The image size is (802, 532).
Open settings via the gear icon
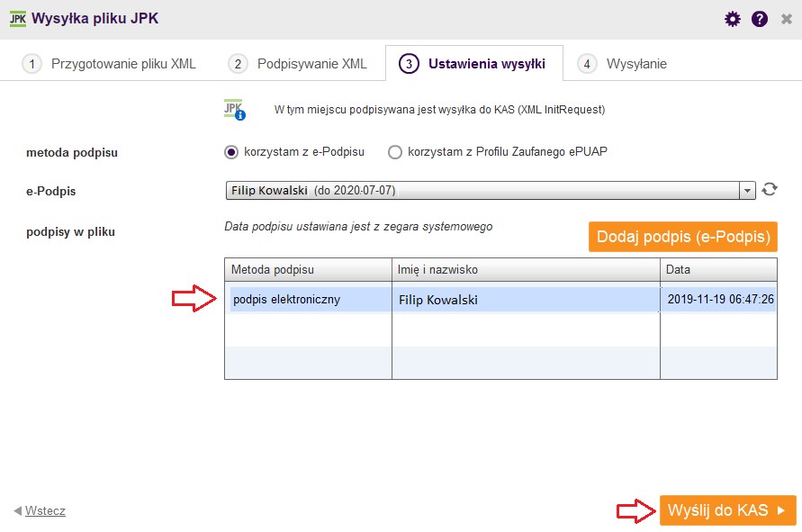click(733, 20)
